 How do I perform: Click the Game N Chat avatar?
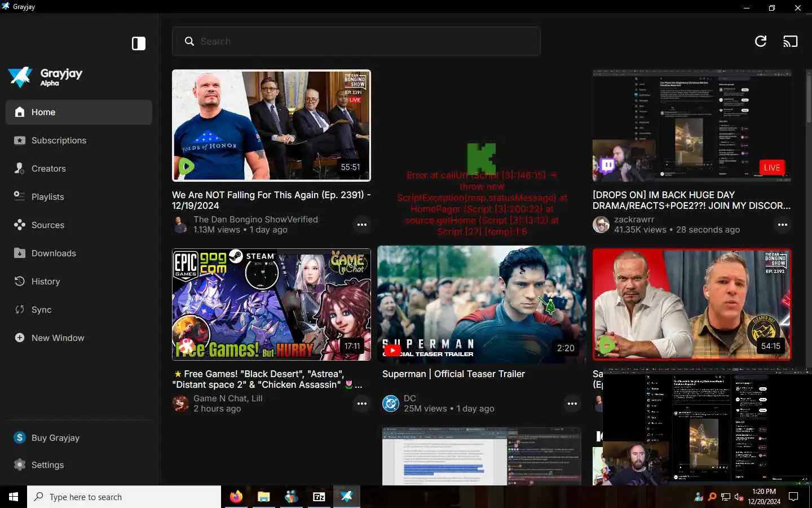(x=180, y=404)
